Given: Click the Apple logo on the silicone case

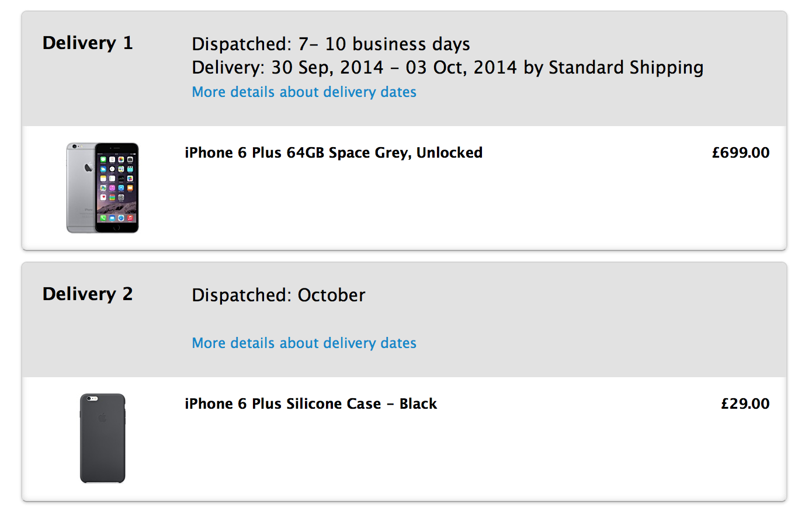Looking at the screenshot, I should [103, 417].
